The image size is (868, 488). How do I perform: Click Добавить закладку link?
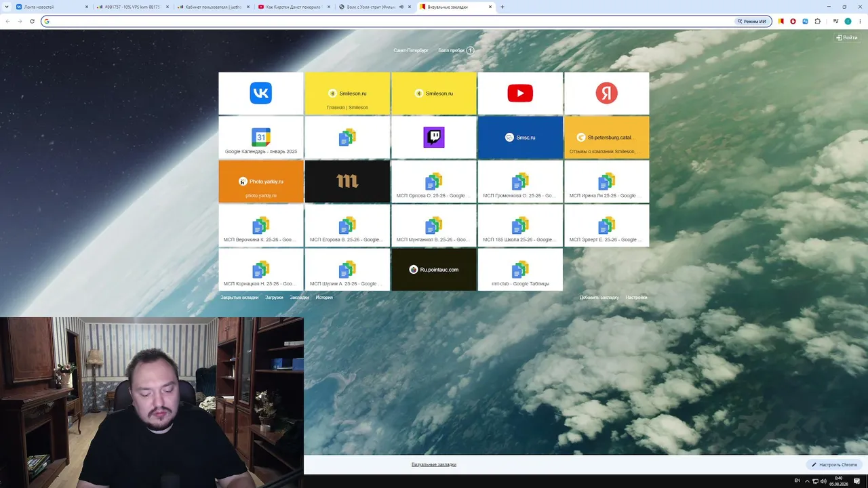[x=599, y=298]
